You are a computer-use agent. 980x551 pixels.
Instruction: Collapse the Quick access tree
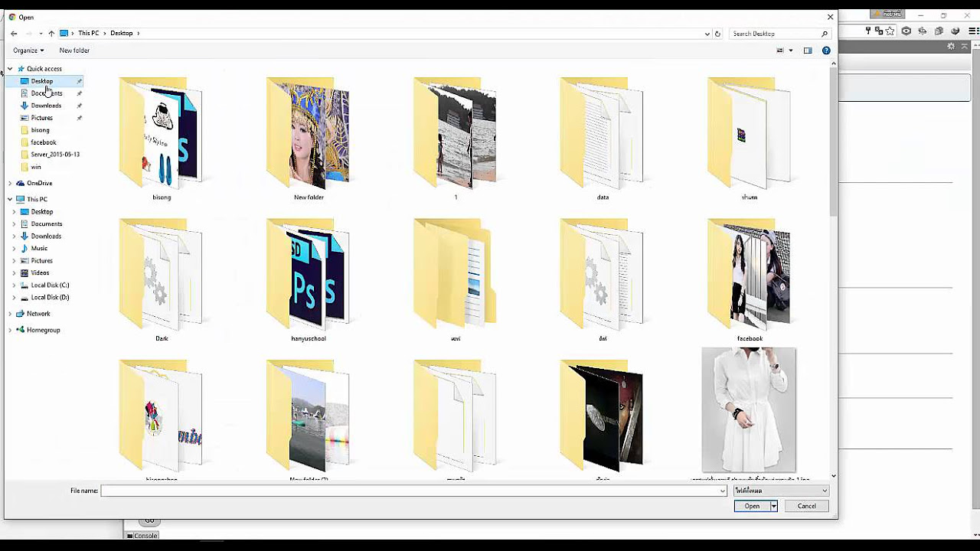click(x=10, y=69)
